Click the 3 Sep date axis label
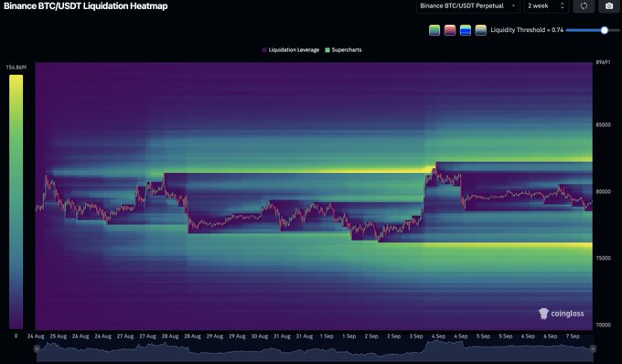The image size is (622, 364). tap(416, 337)
